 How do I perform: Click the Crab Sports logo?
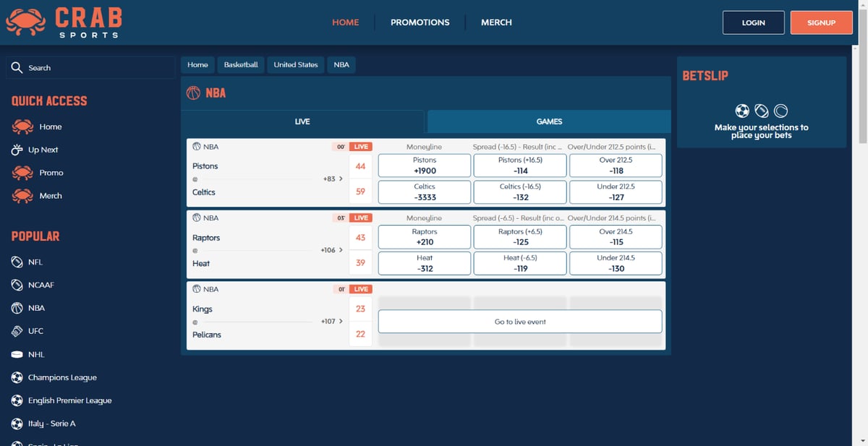click(x=64, y=22)
